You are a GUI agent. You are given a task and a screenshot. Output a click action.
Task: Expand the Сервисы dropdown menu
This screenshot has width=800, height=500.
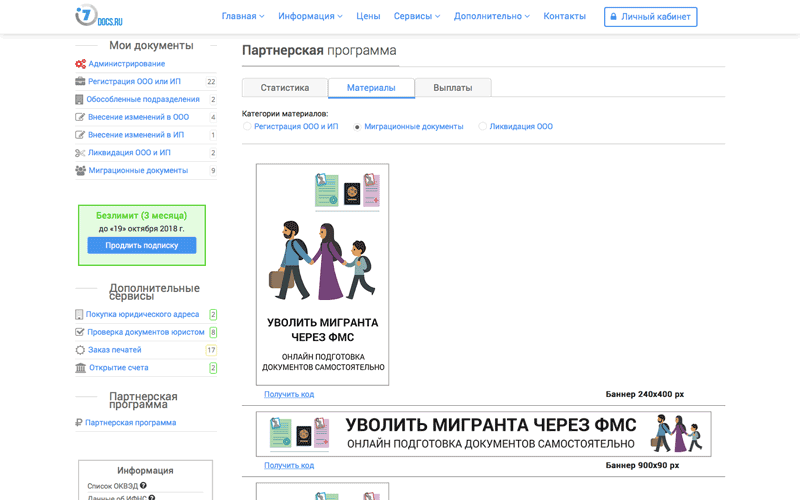(418, 17)
